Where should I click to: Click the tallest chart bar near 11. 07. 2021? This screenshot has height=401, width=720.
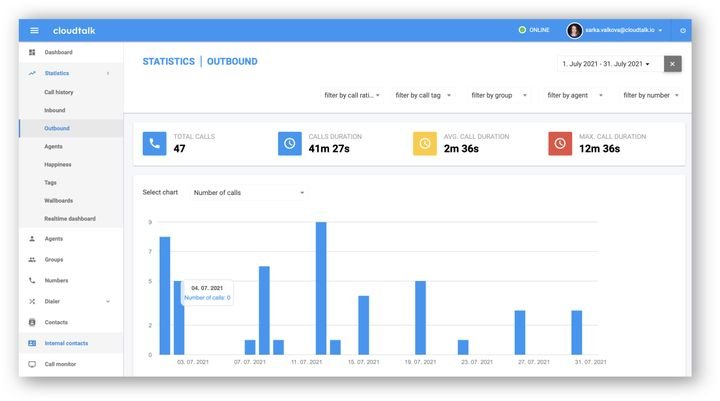tap(321, 288)
